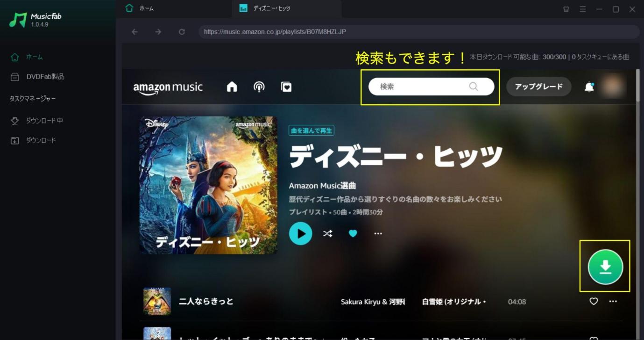Screen dimensions: 644x340
Task: Click the 二人ならきっと song thumbnail
Action: (x=157, y=302)
